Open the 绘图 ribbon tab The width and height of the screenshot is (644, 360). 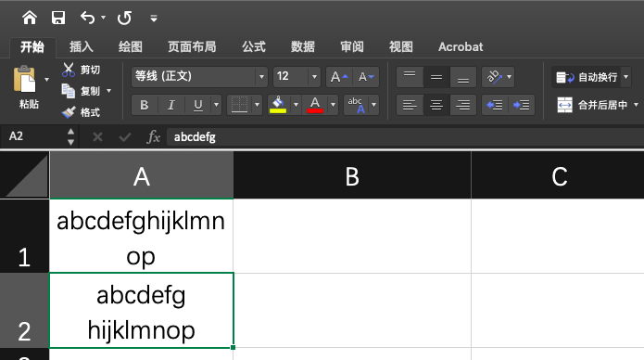point(131,47)
